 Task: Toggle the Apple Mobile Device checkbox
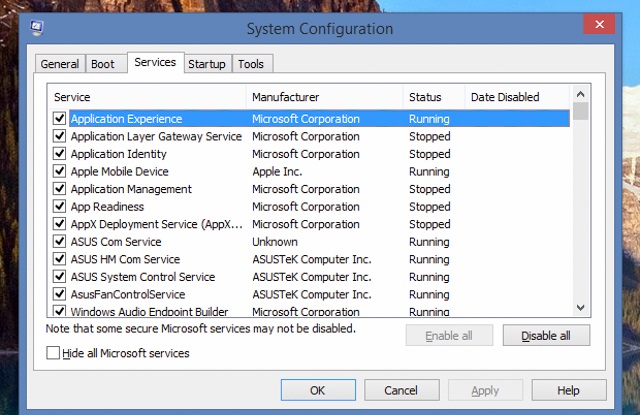pos(59,172)
